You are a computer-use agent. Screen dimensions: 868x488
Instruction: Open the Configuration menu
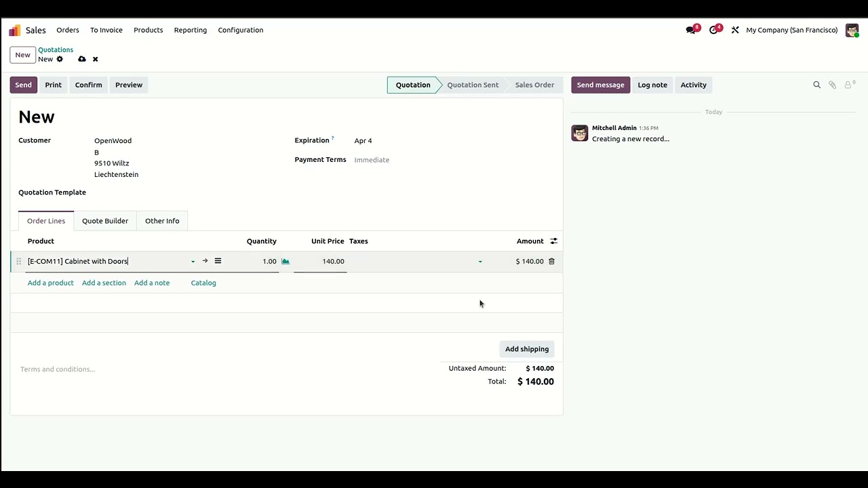point(241,30)
